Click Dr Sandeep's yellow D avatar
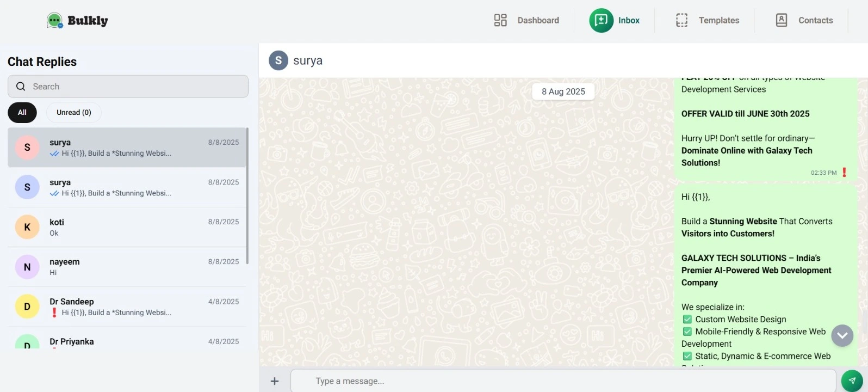This screenshot has width=868, height=392. [27, 307]
